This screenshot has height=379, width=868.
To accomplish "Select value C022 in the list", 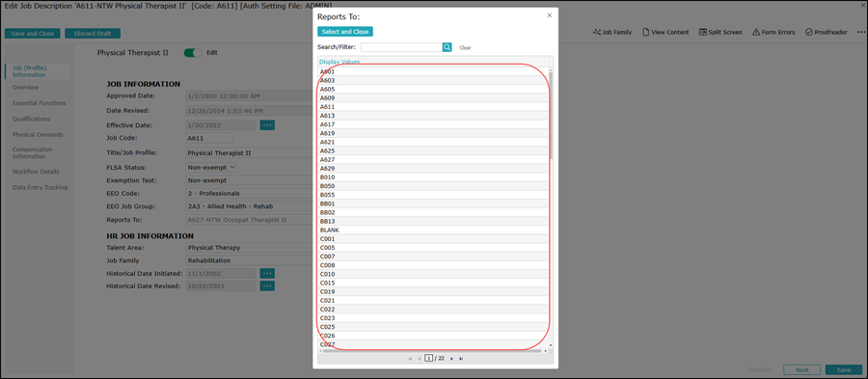I will (433, 310).
